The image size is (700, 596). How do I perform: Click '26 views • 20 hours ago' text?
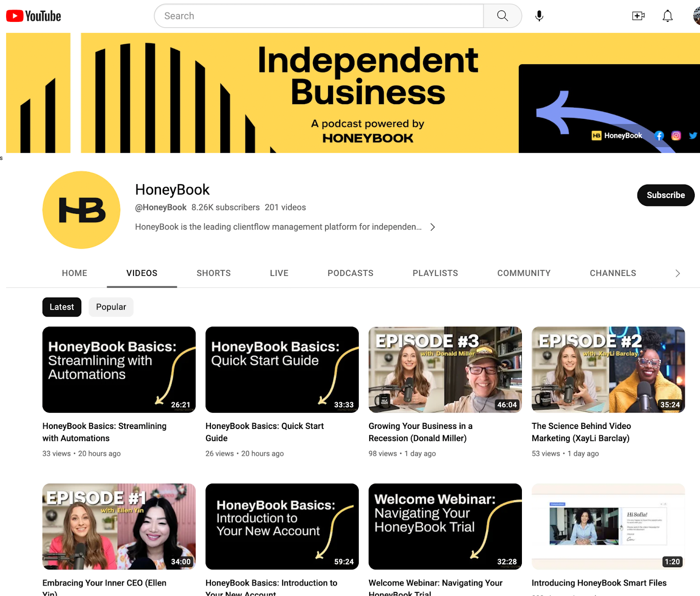[x=245, y=453]
